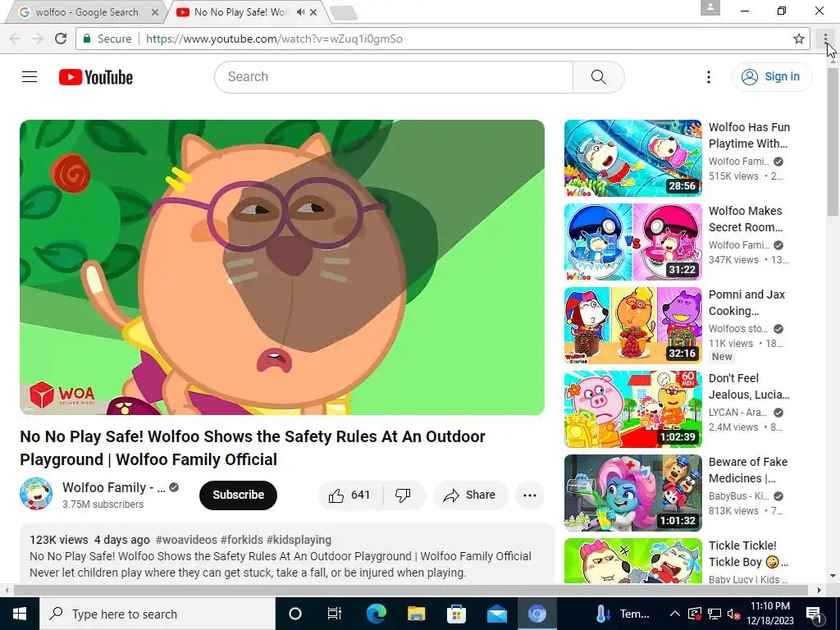840x630 pixels.
Task: Open YouTube settings three-dot menu
Action: coord(708,77)
